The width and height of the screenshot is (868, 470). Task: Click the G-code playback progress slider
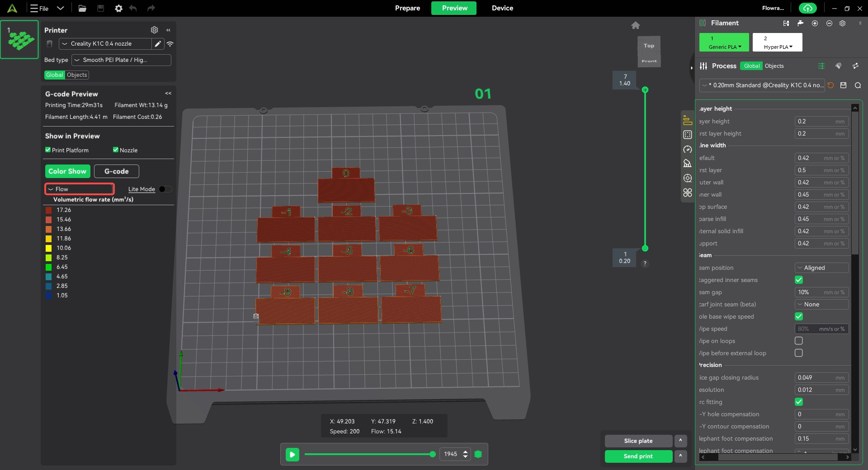tap(369, 454)
